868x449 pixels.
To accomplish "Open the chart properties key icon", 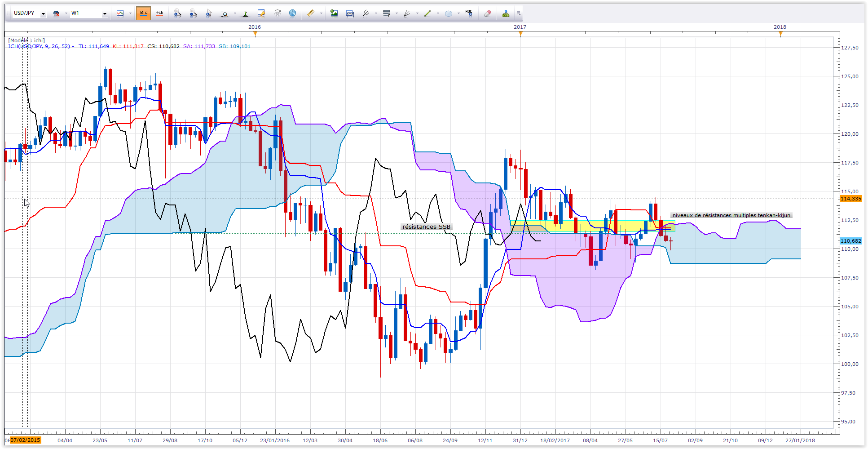I will pyautogui.click(x=261, y=13).
